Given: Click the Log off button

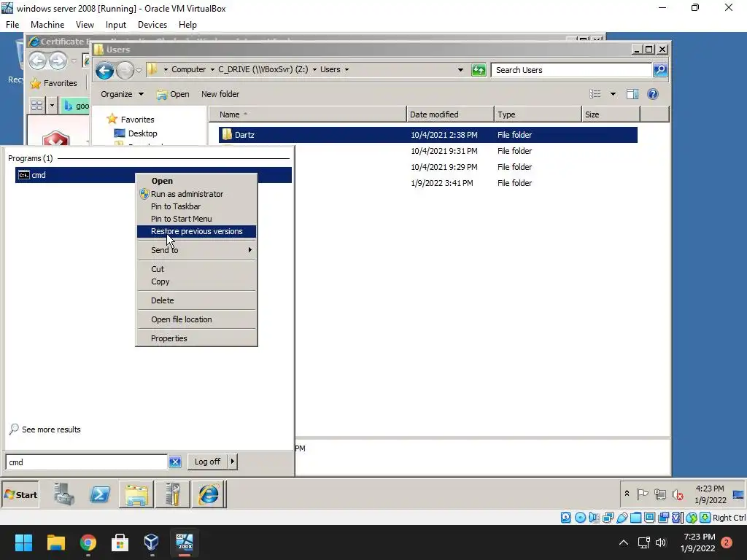Looking at the screenshot, I should point(208,462).
